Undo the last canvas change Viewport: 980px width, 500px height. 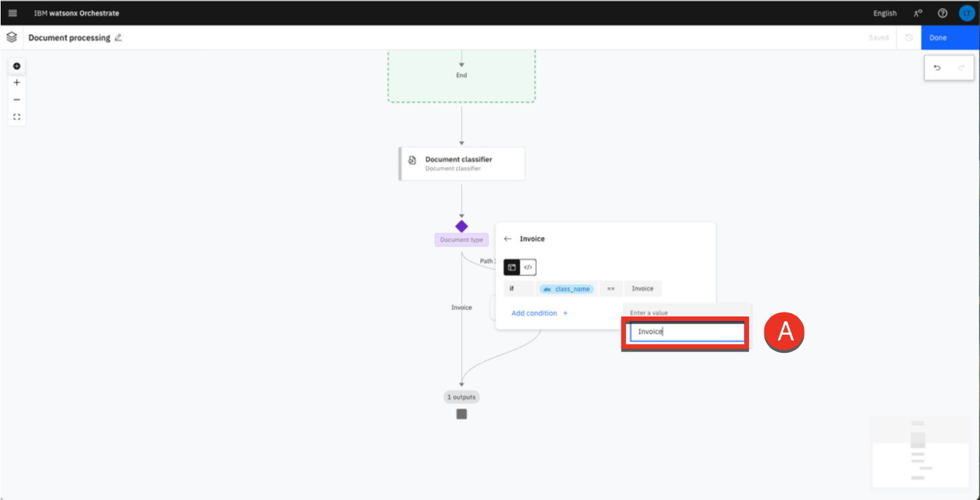tap(937, 68)
